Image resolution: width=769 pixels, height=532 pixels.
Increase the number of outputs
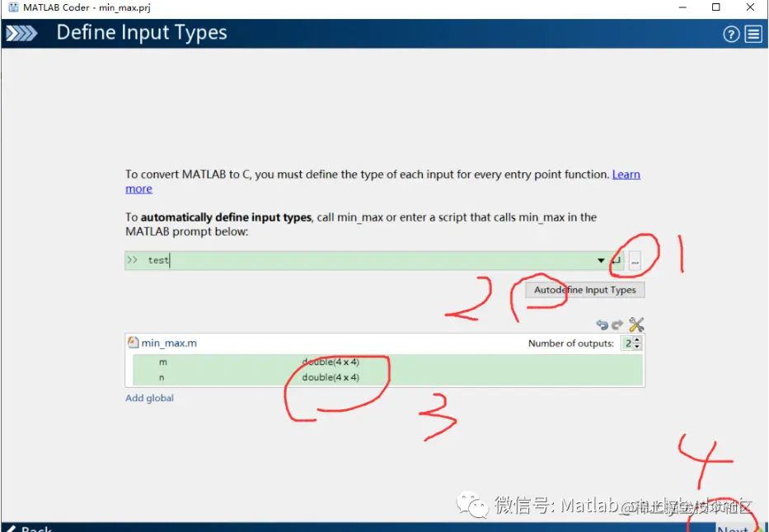pos(636,339)
